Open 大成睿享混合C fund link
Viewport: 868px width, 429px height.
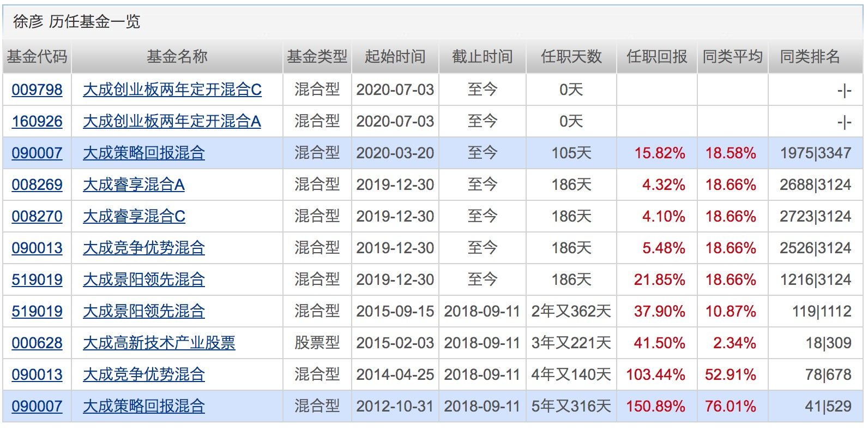(134, 216)
